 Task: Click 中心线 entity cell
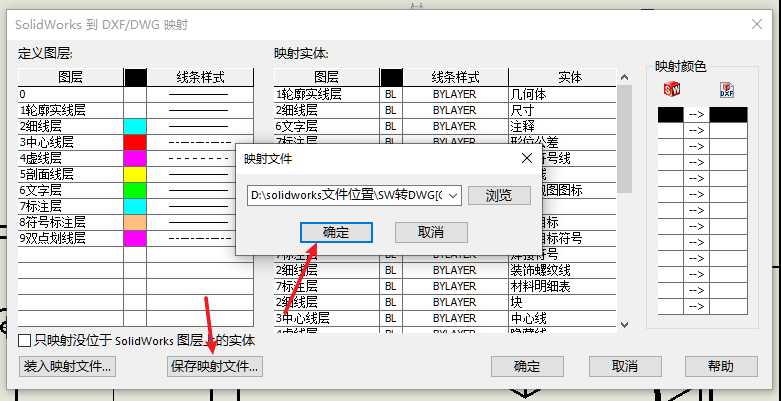562,318
